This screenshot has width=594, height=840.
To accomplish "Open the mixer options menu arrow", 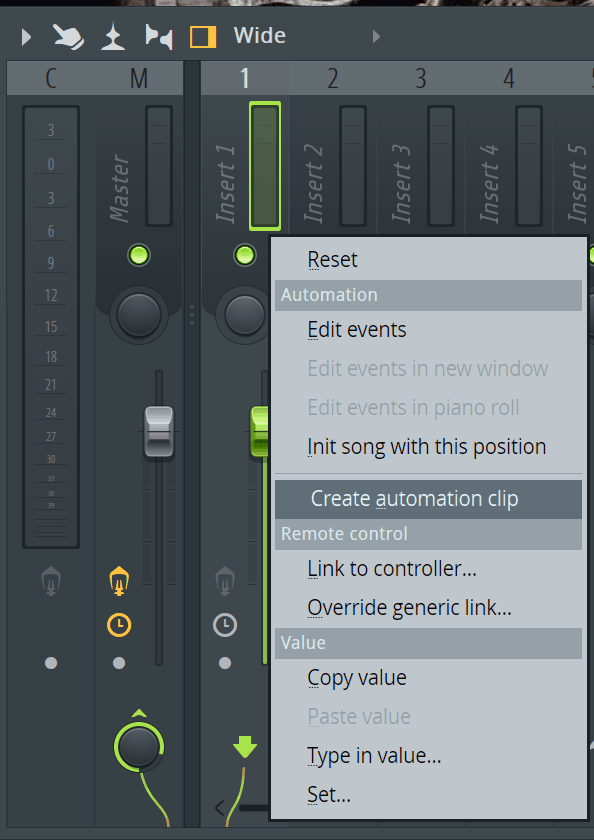I will 26,37.
